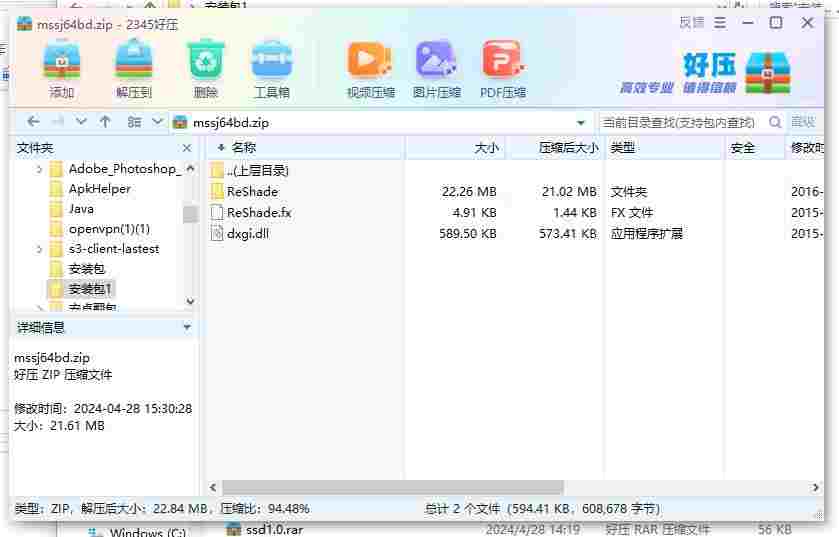Open the hamburger main menu
Screen dimensions: 839x537
[x=720, y=22]
